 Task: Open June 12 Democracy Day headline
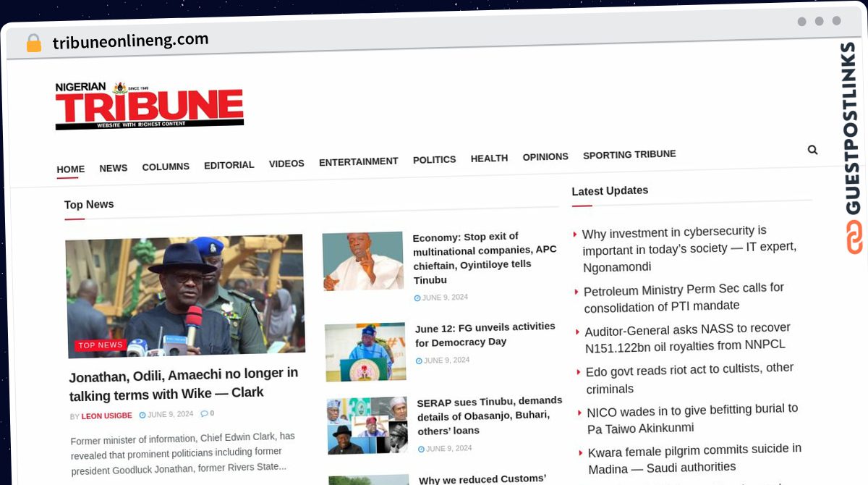(x=486, y=334)
